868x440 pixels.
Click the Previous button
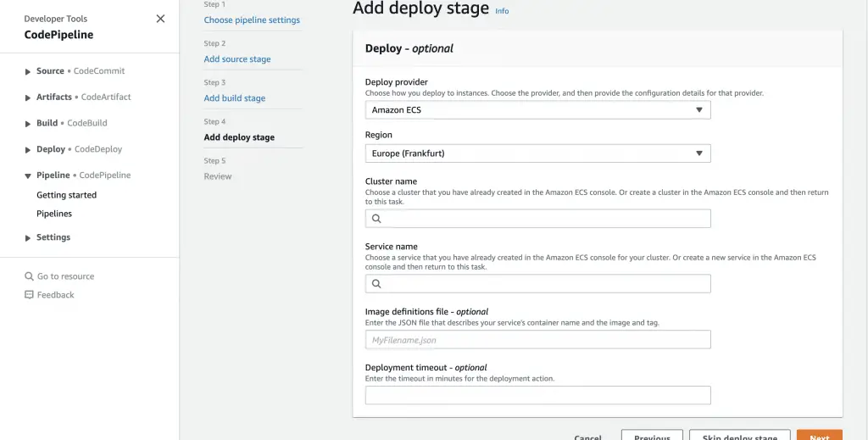pyautogui.click(x=652, y=435)
